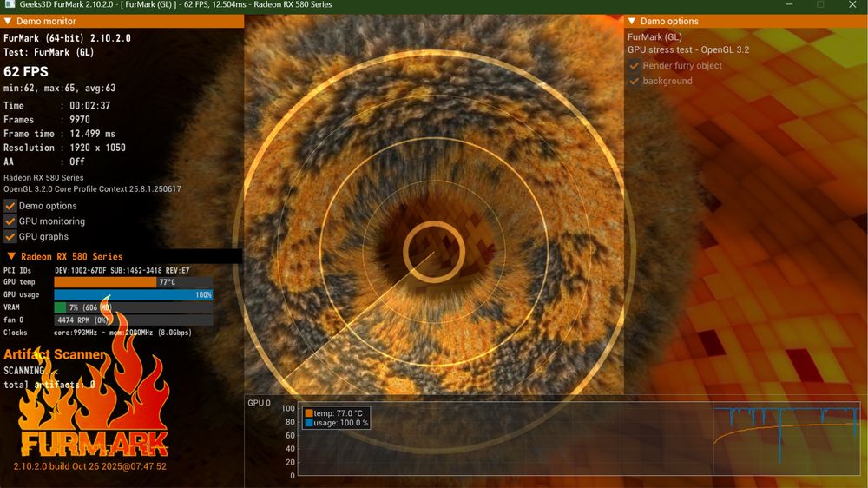
Task: Close the FurMark window
Action: 852,4
